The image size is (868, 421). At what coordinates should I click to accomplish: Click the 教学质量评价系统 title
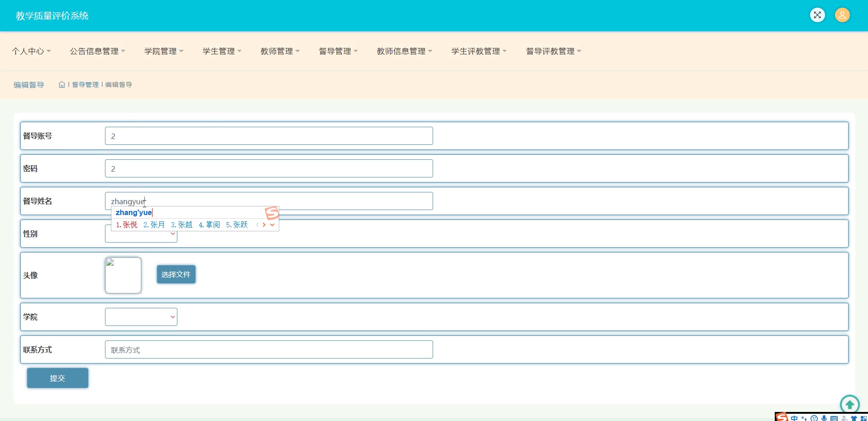52,16
